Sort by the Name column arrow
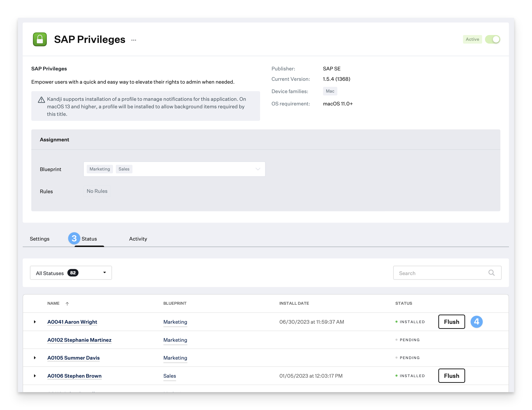This screenshot has height=410, width=532. point(67,304)
